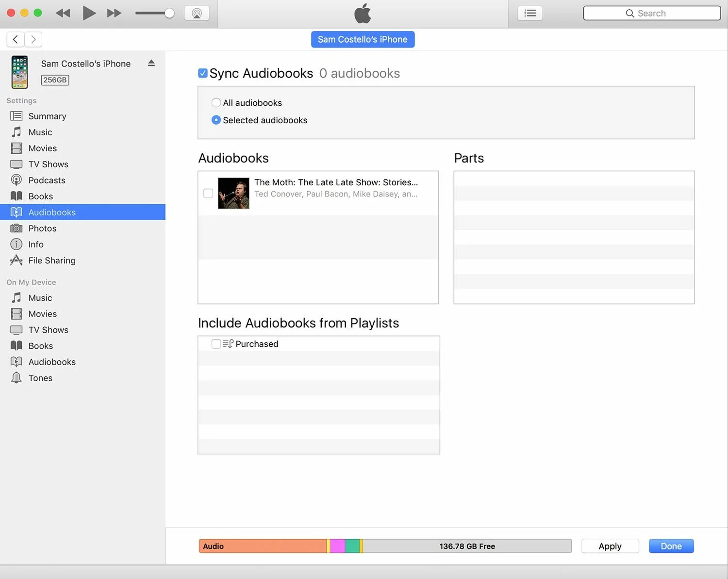728x579 pixels.
Task: Click the play button
Action: (89, 13)
